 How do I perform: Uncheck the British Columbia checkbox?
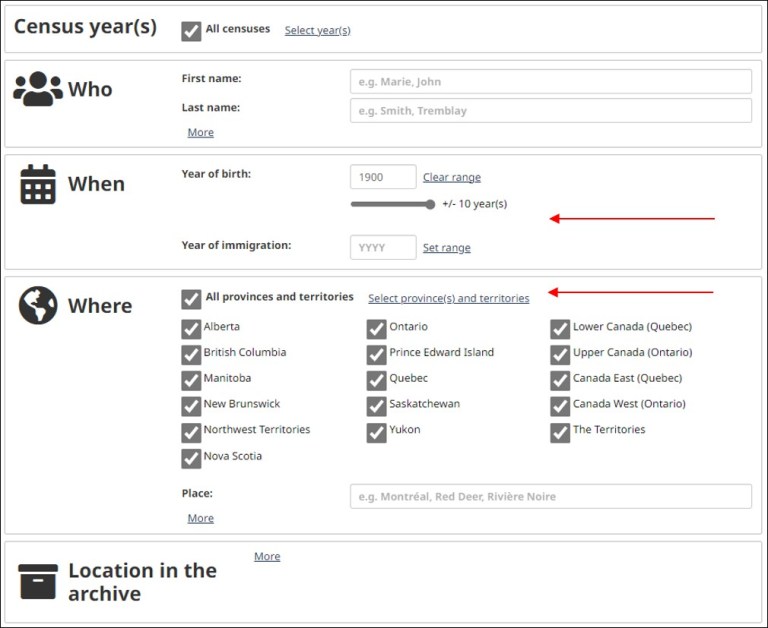191,355
